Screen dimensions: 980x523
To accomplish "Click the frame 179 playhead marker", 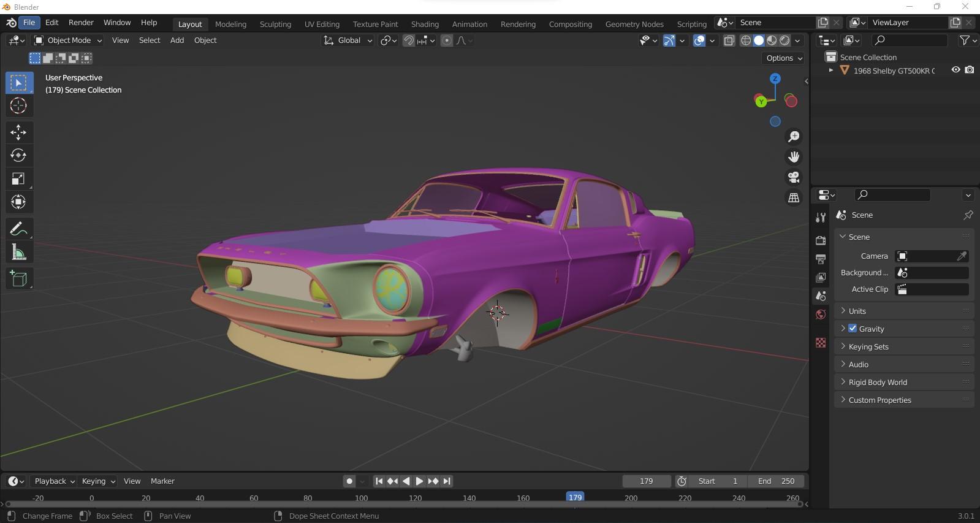I will click(575, 497).
